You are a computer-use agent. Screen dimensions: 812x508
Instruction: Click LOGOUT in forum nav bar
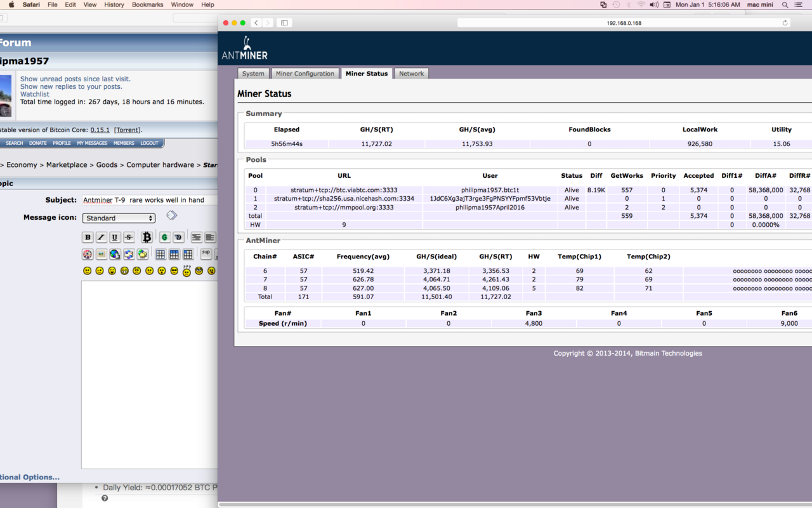coord(149,143)
